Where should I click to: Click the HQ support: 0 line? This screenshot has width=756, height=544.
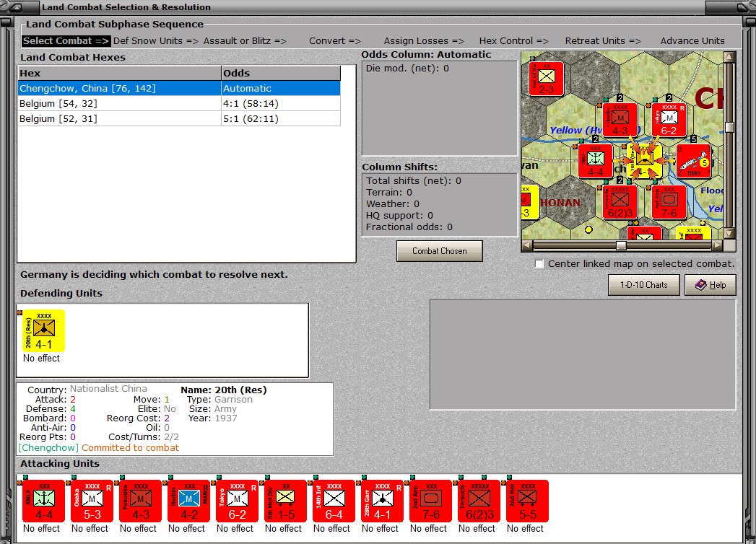click(399, 216)
